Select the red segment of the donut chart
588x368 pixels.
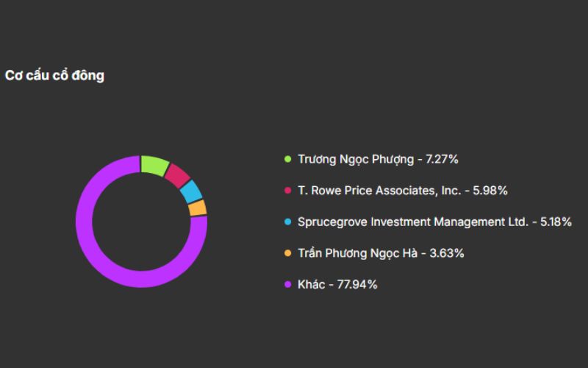(177, 174)
